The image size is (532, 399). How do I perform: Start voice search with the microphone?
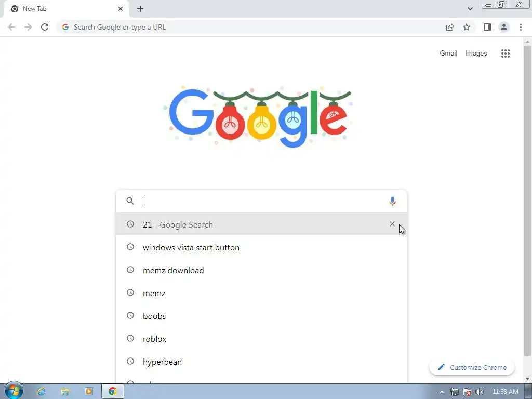point(392,201)
